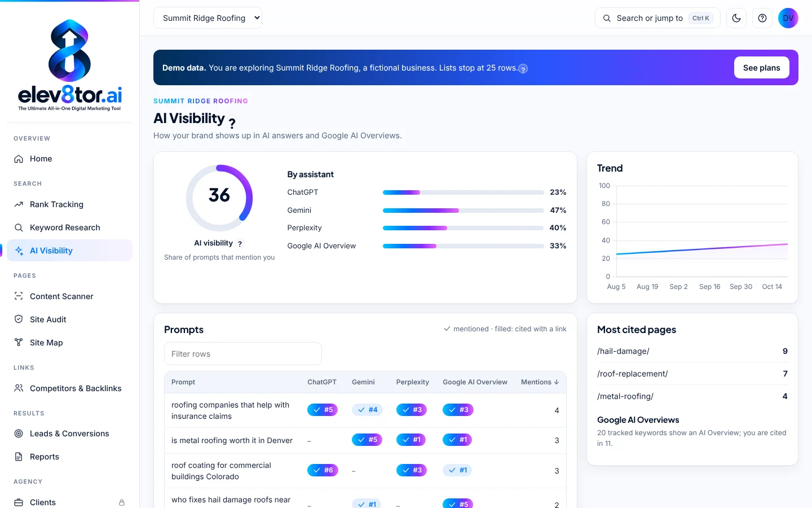Click the ChatGPT #6 badge in the roof coating row

pyautogui.click(x=323, y=470)
